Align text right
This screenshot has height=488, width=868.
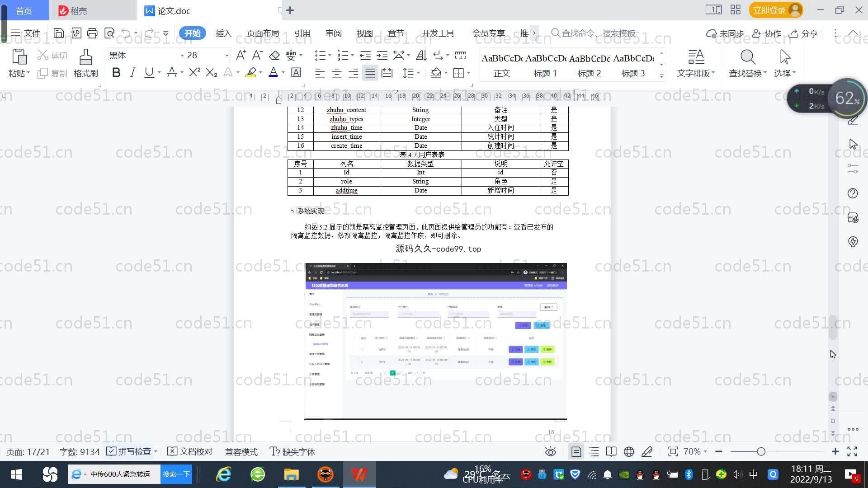(353, 73)
